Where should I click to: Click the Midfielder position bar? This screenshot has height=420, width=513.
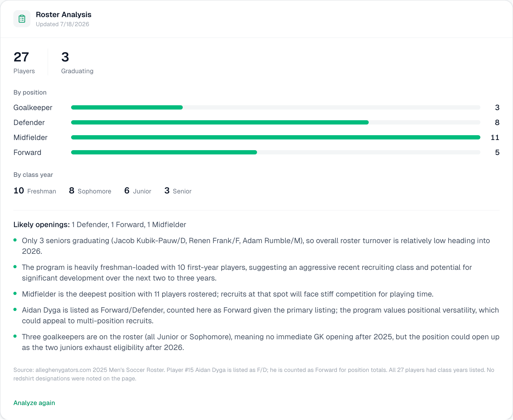tap(275, 137)
